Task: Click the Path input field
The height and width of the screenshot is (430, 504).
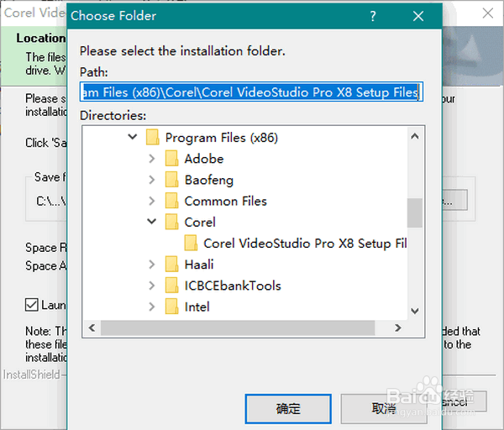Action: pos(251,92)
